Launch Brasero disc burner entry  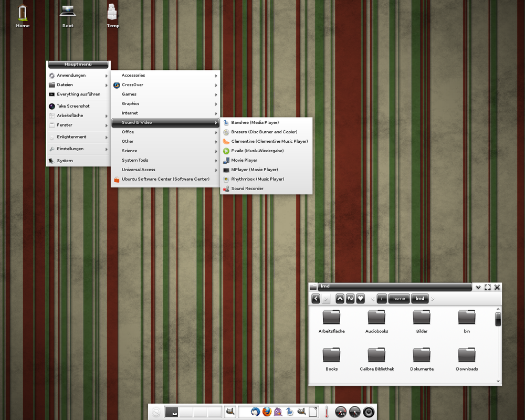266,132
